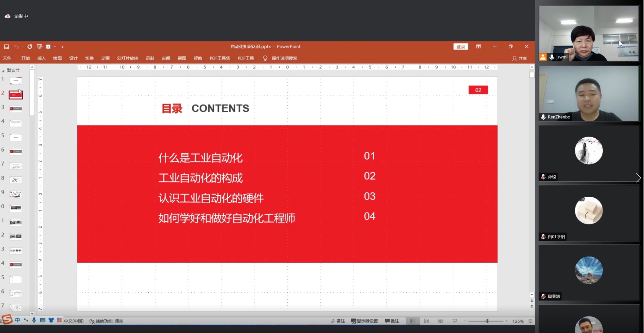The width and height of the screenshot is (644, 333).
Task: Open the 幻灯片放映 ribbon tab
Action: (x=128, y=58)
